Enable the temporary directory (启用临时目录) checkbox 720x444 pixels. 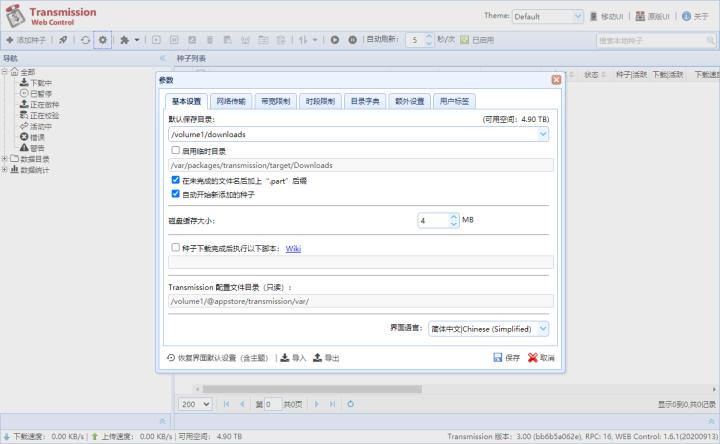(175, 150)
